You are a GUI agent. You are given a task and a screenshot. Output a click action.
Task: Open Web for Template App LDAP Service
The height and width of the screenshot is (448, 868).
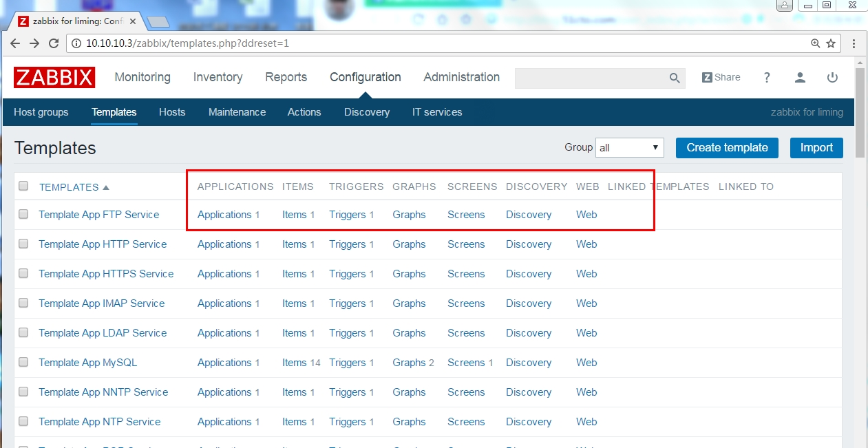[x=586, y=332]
